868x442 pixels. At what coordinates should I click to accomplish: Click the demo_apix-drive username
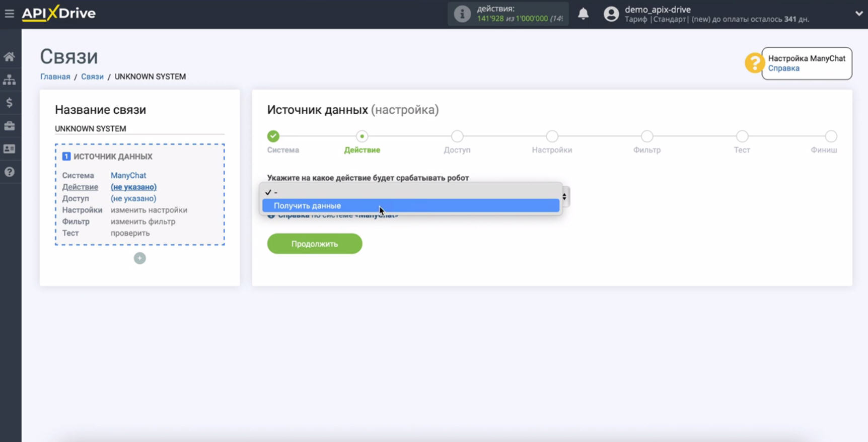coord(658,10)
